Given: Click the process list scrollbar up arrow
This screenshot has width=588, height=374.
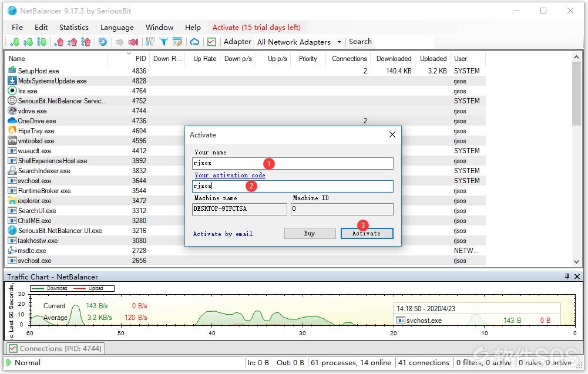Looking at the screenshot, I should pos(576,57).
